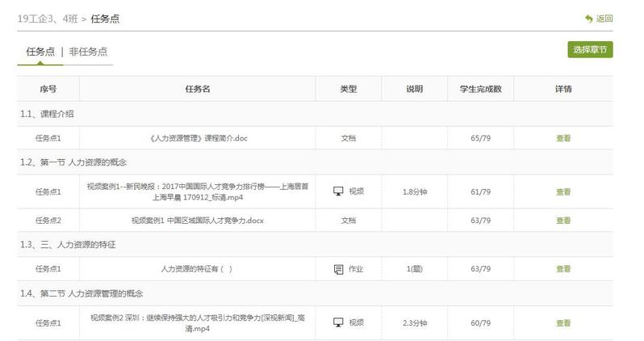
Task: Click 查看 for 课程简介.doc task
Action: coord(562,138)
